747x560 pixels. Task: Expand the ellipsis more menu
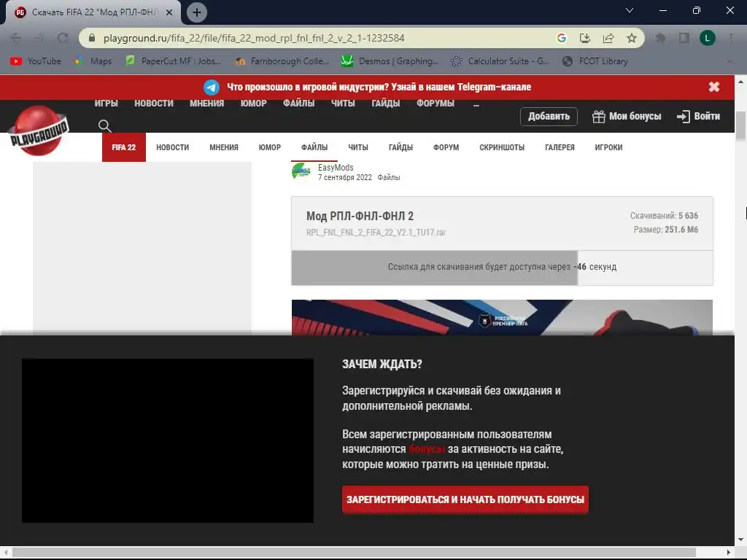pyautogui.click(x=476, y=104)
